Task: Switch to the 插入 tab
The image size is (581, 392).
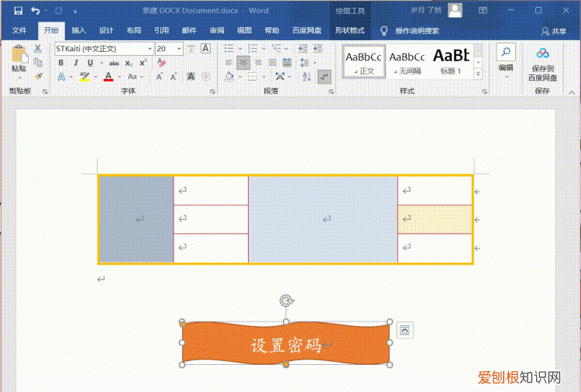Action: (78, 30)
